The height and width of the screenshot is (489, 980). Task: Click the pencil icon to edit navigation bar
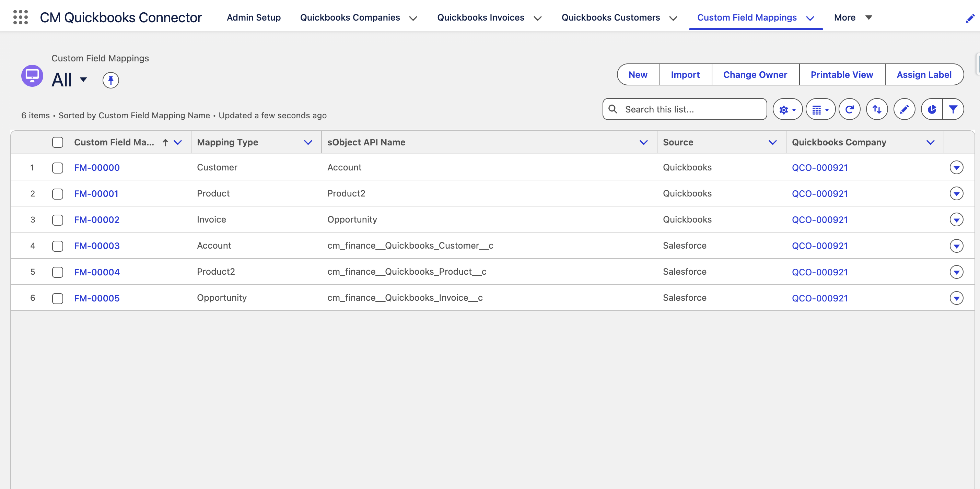[x=970, y=18]
